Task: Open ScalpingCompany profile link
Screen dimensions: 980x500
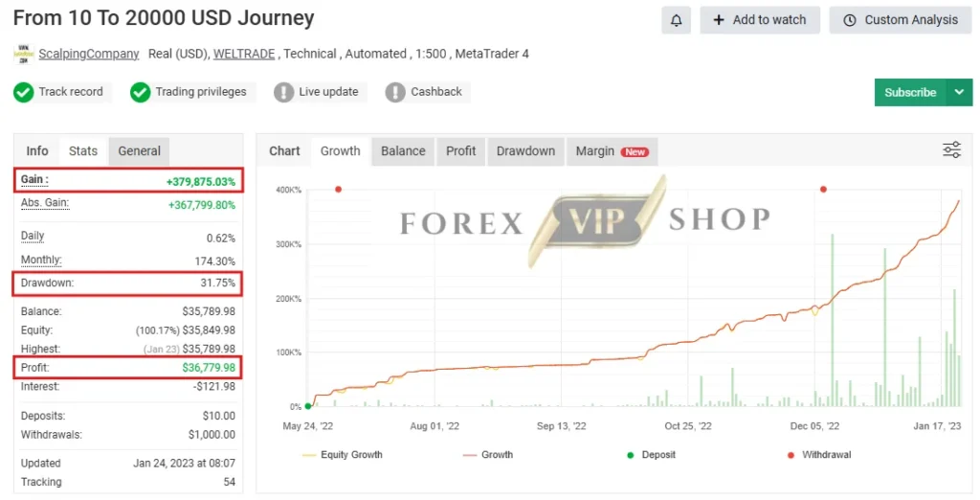Action: pyautogui.click(x=89, y=54)
